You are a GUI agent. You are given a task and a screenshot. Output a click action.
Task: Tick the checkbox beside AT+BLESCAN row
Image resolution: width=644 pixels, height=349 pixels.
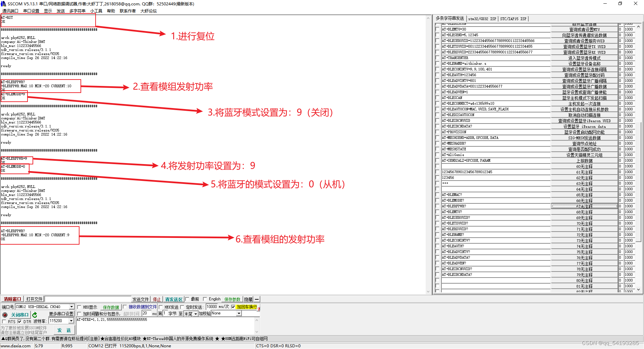click(x=437, y=98)
